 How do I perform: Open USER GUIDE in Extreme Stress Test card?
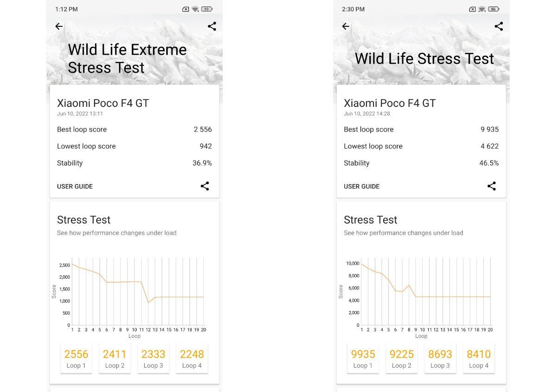point(75,187)
